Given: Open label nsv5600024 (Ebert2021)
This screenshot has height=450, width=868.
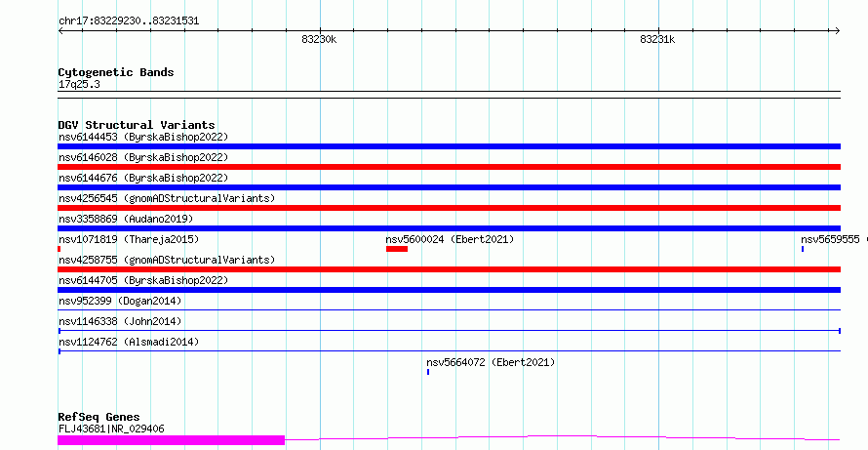Looking at the screenshot, I should tap(450, 239).
